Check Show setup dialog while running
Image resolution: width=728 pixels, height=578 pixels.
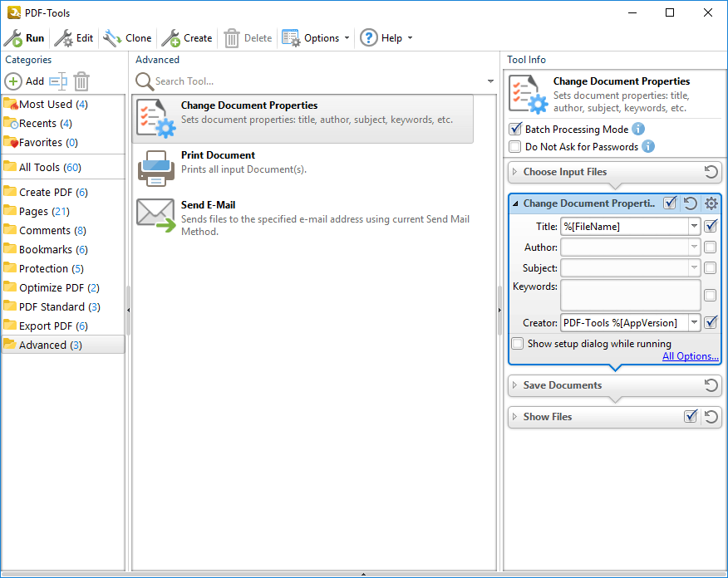(518, 344)
